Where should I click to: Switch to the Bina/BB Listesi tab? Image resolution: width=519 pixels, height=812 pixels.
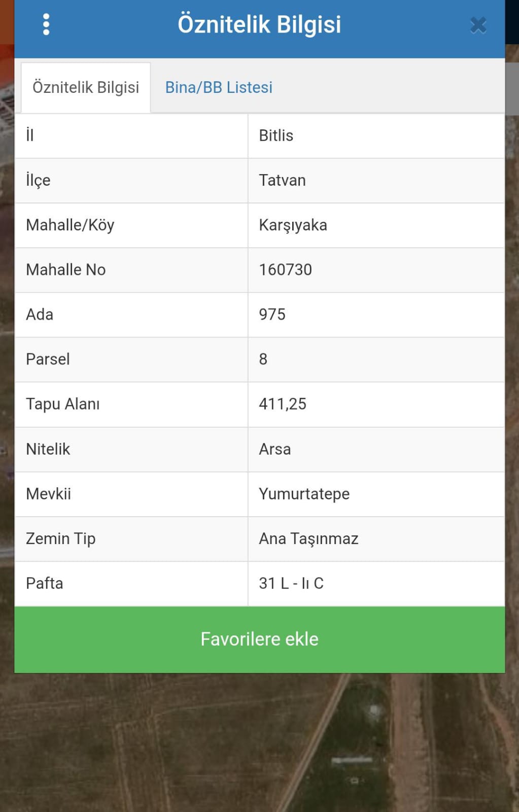click(x=219, y=87)
